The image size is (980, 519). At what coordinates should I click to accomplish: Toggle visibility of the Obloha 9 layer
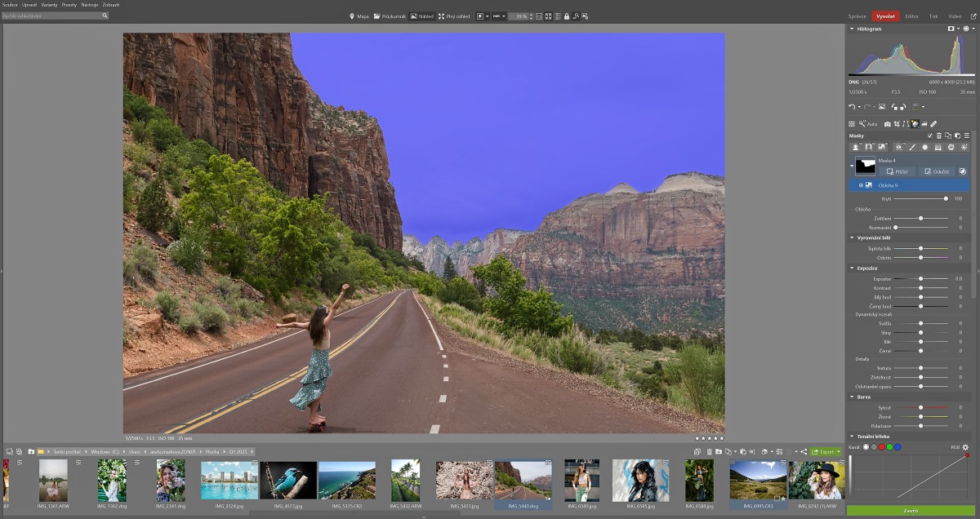click(x=861, y=185)
